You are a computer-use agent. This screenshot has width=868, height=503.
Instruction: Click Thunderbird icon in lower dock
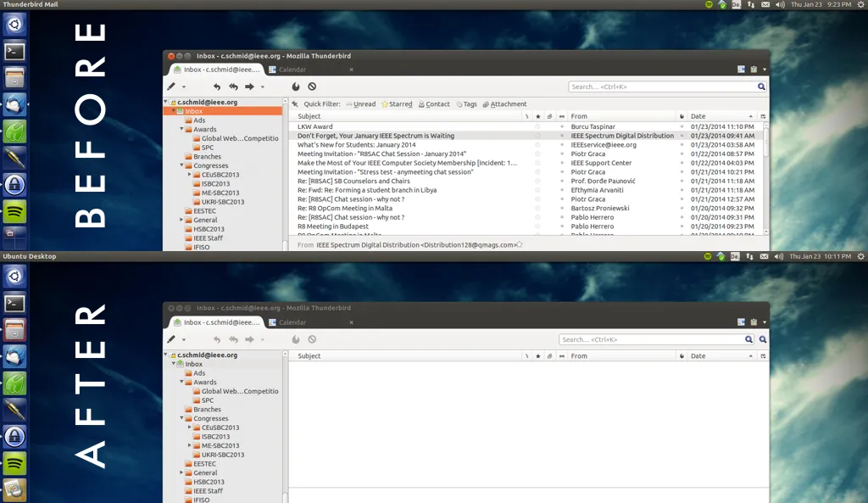pos(14,356)
